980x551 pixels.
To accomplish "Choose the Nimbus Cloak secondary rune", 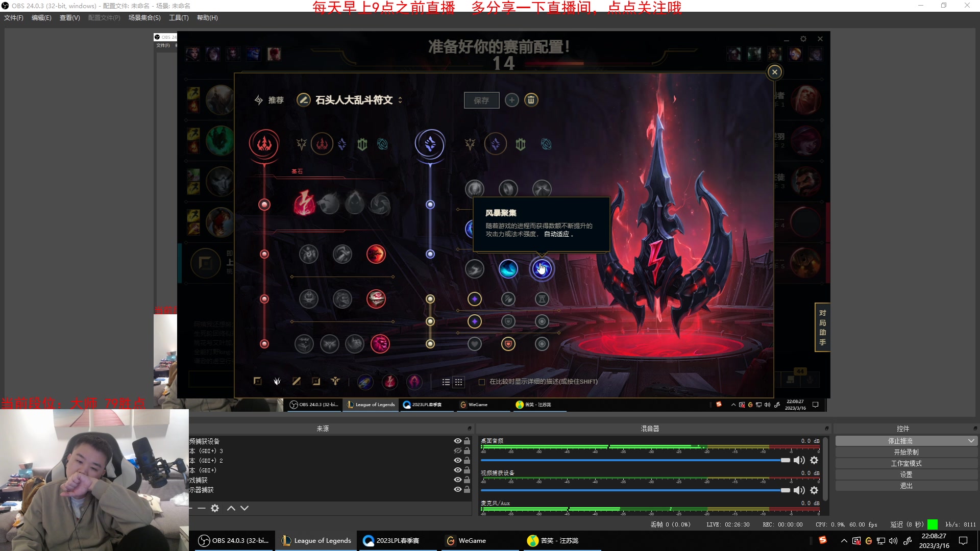I will 542,189.
